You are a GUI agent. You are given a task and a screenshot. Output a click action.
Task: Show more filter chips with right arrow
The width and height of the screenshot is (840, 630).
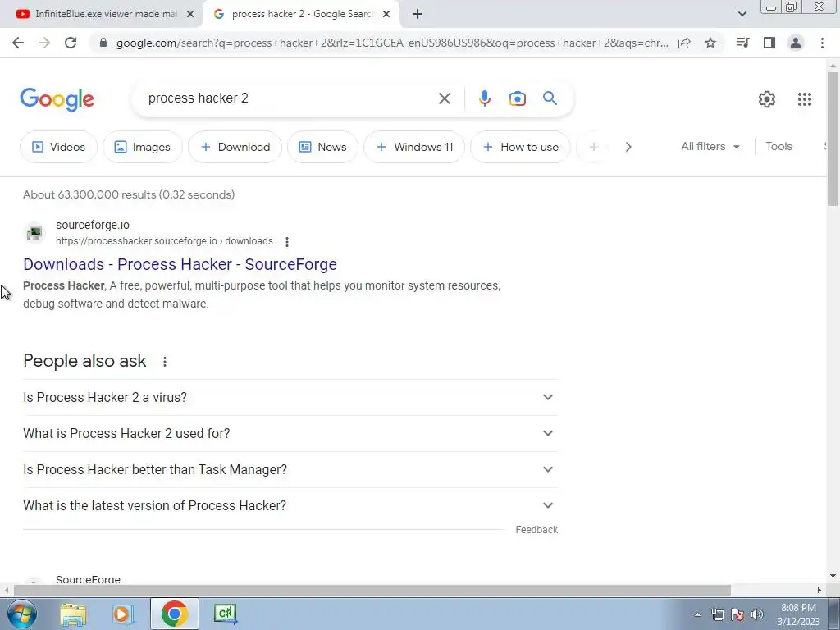coord(628,147)
